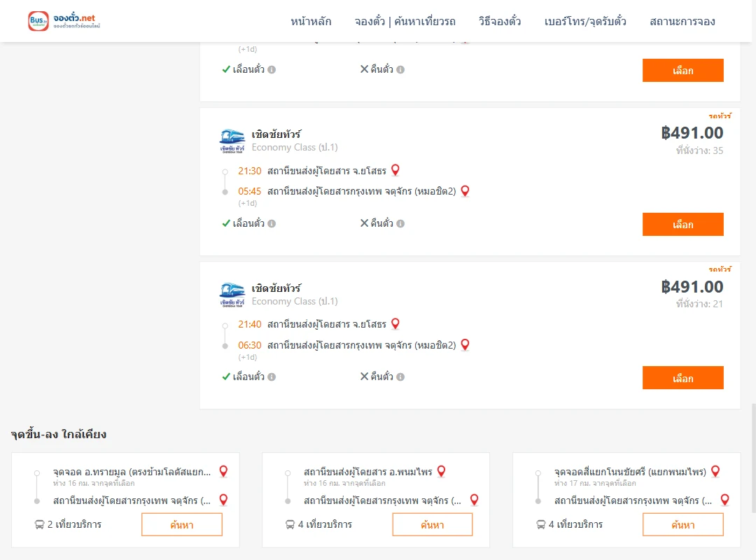Click bus icon beside 2 เที่ยวบริการ
This screenshot has height=560, width=756.
coord(39,524)
